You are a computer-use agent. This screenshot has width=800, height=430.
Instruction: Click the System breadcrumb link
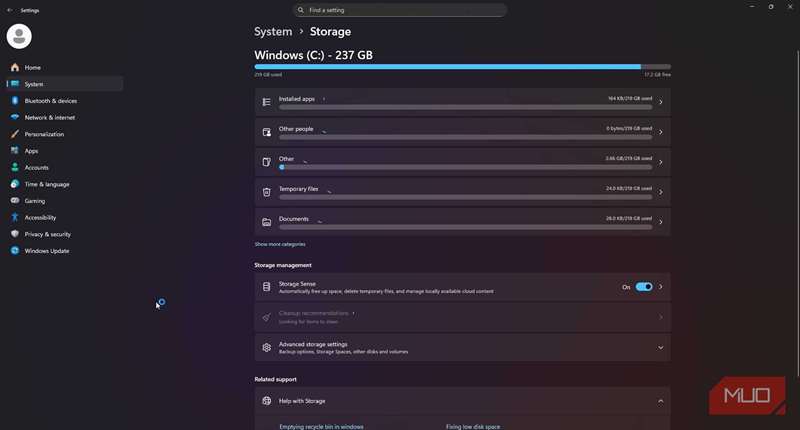(273, 32)
